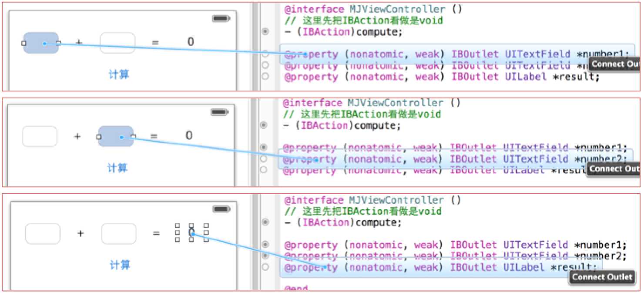Screen dimensions: 644x296
Task: Click the 计算 button in the bottom panel
Action: (120, 265)
